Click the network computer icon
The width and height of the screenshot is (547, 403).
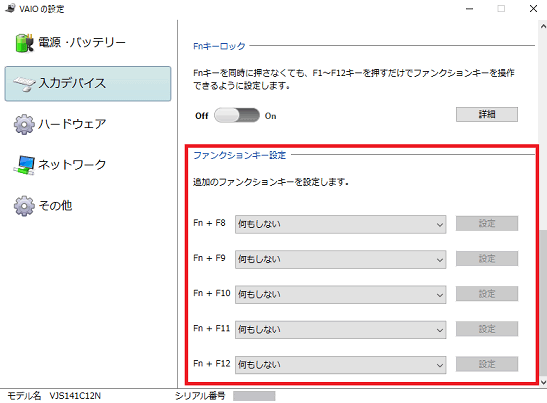click(24, 165)
